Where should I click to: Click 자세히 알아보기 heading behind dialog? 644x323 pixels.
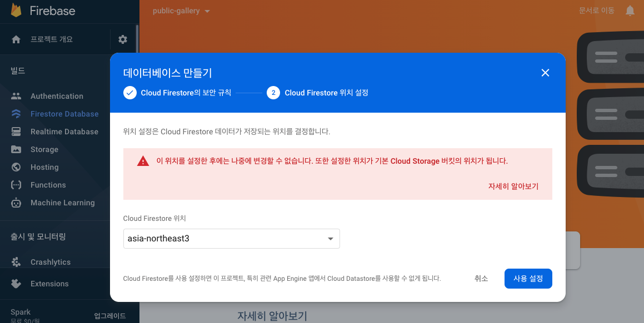272,316
